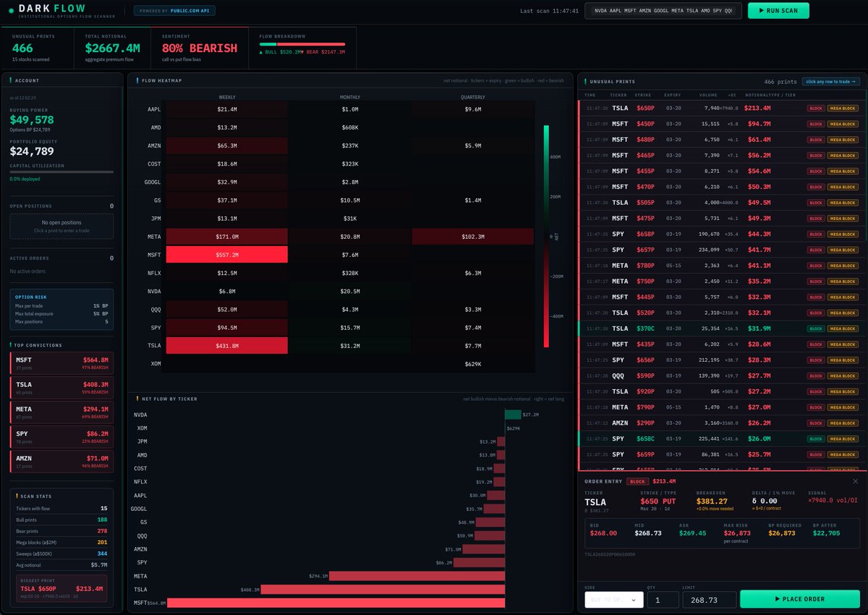Place the TSLA put order

pos(800,599)
